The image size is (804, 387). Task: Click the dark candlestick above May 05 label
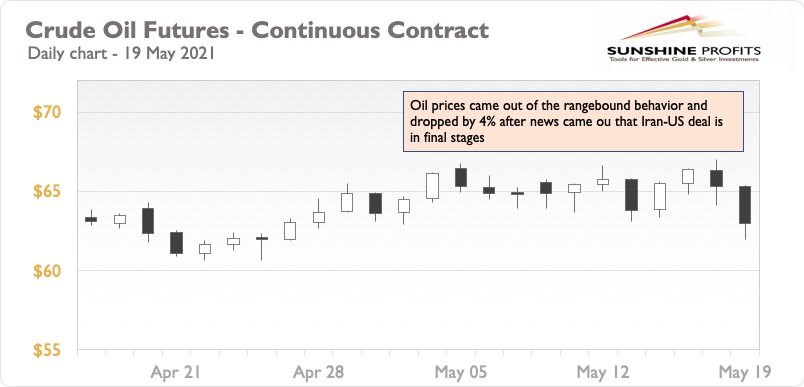(461, 177)
